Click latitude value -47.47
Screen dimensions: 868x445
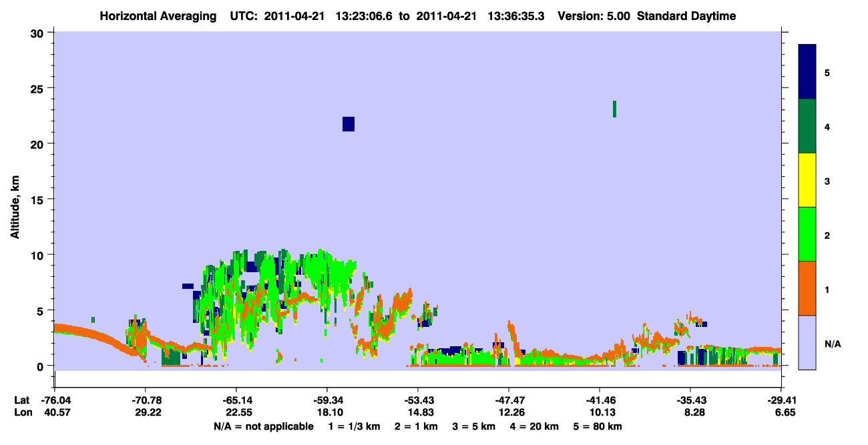509,400
